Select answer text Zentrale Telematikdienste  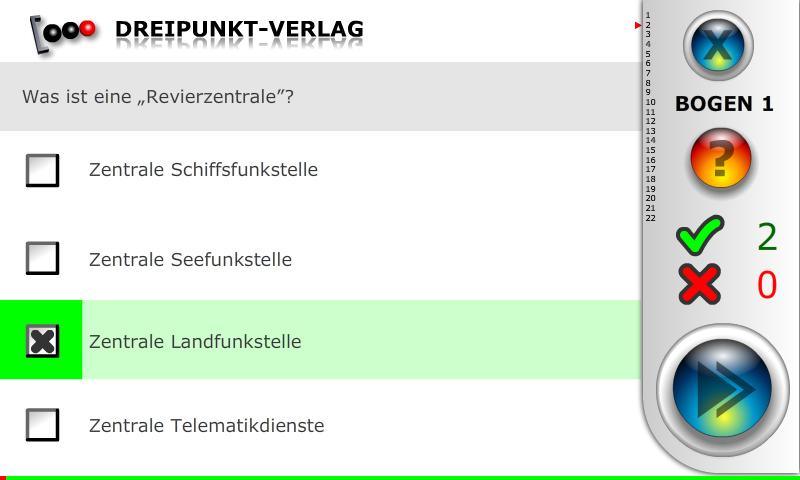pos(206,426)
